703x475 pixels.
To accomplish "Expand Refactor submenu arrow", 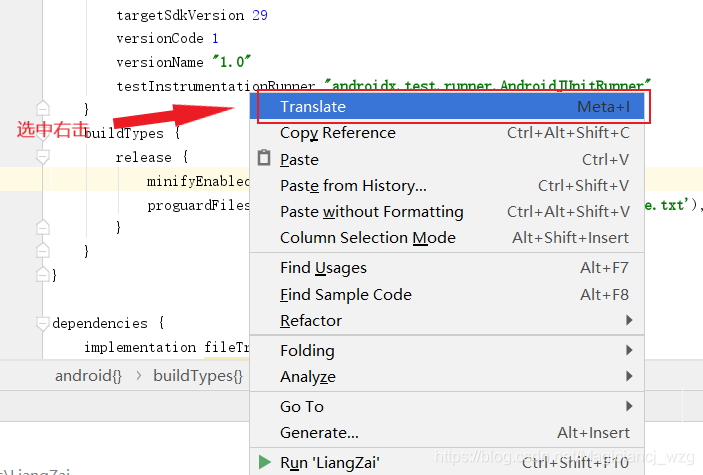I will click(x=629, y=320).
